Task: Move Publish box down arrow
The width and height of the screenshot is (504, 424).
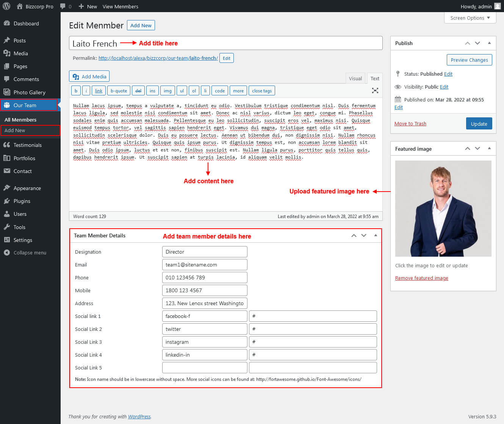Action: point(477,43)
